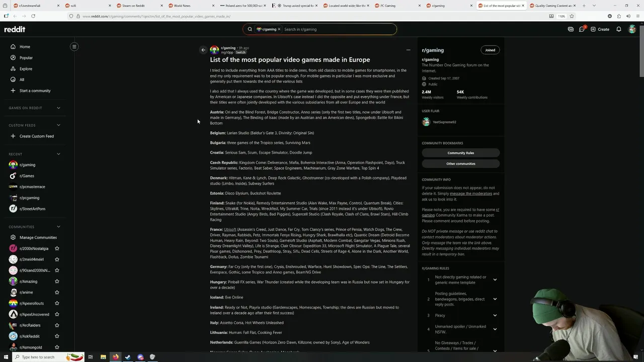Screen dimensions: 644x362
Task: Go back using the post back arrow
Action: 203,50
